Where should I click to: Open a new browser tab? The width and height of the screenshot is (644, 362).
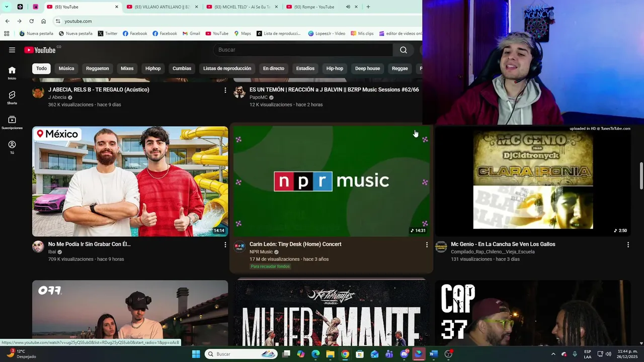point(368,7)
